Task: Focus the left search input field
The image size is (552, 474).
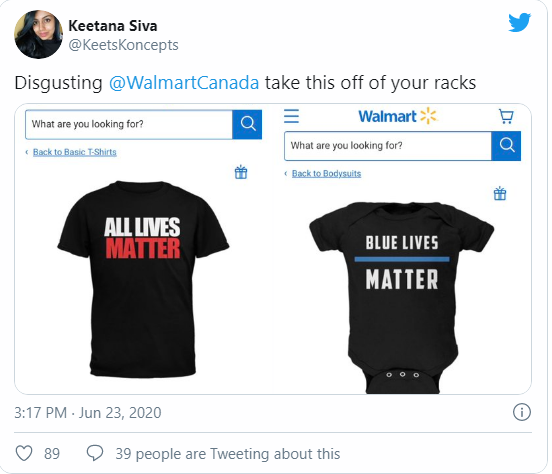Action: 129,124
